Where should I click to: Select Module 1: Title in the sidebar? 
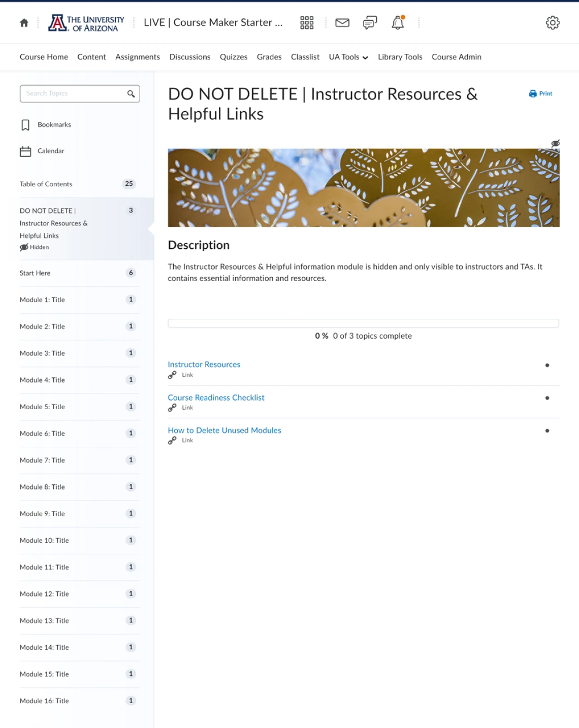click(x=80, y=300)
